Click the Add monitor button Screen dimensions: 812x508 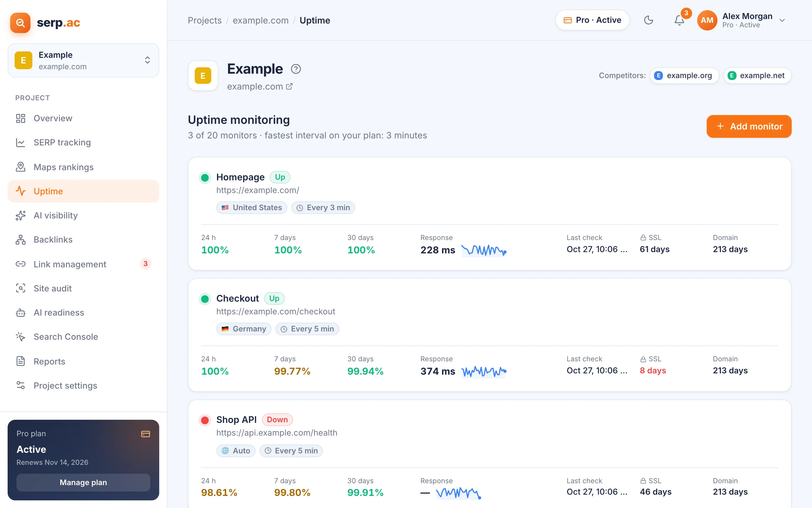click(749, 126)
